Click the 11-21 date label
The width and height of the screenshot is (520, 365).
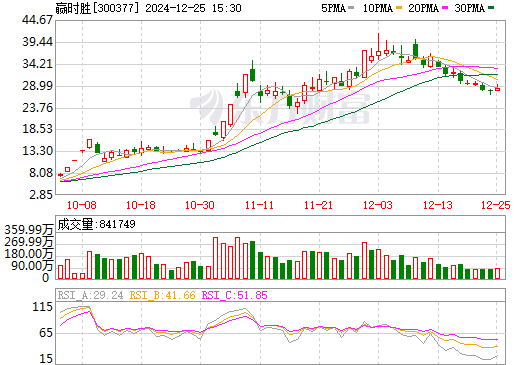318,205
